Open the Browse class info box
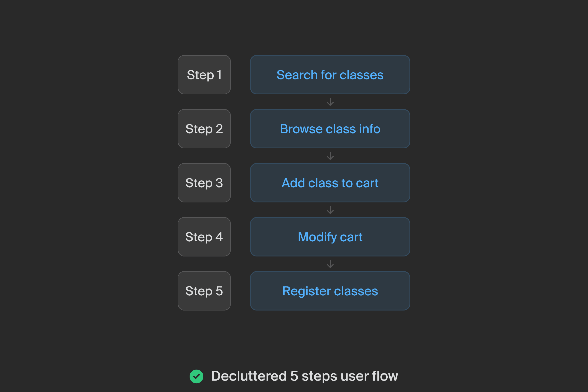 (330, 129)
